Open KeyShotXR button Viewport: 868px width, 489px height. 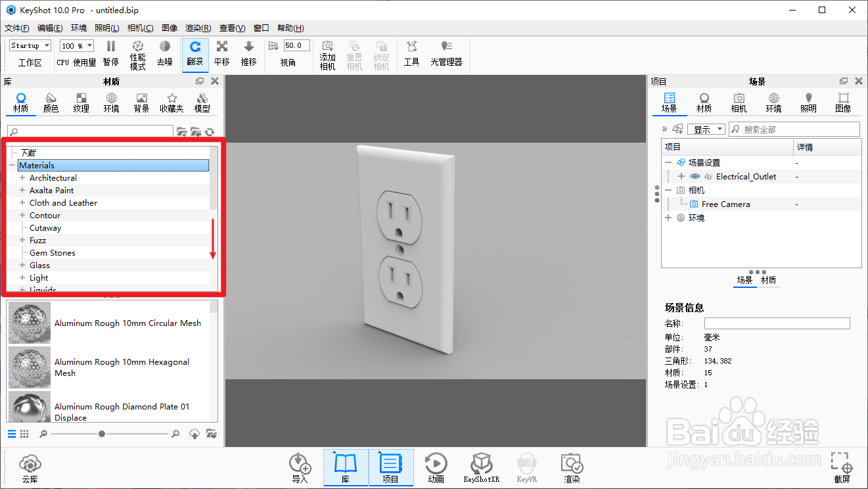[x=482, y=468]
